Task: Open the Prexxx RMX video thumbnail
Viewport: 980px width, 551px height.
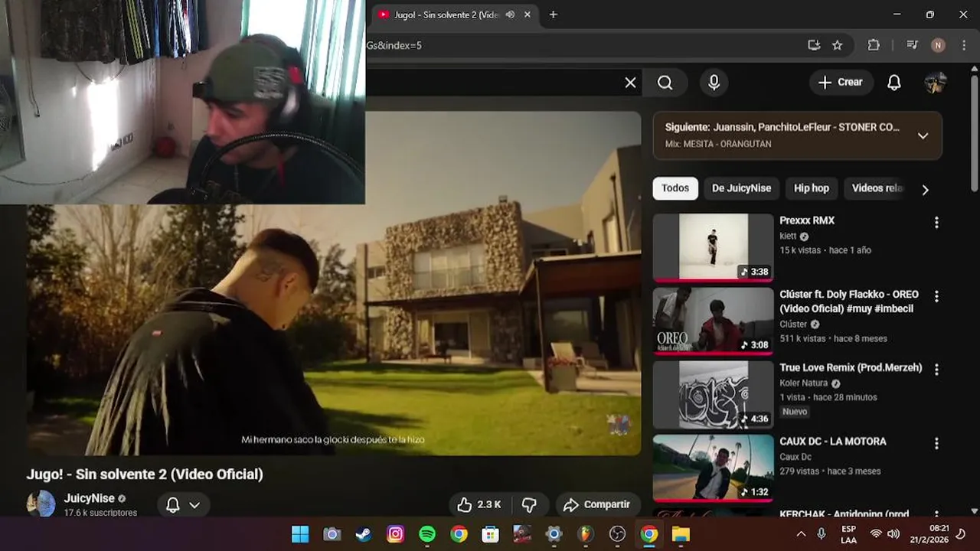Action: (x=714, y=248)
